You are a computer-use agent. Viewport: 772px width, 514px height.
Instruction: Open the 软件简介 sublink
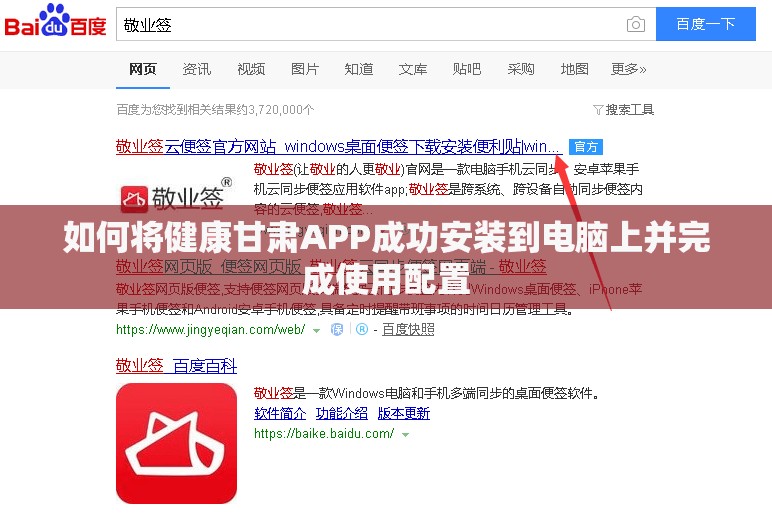pos(280,413)
